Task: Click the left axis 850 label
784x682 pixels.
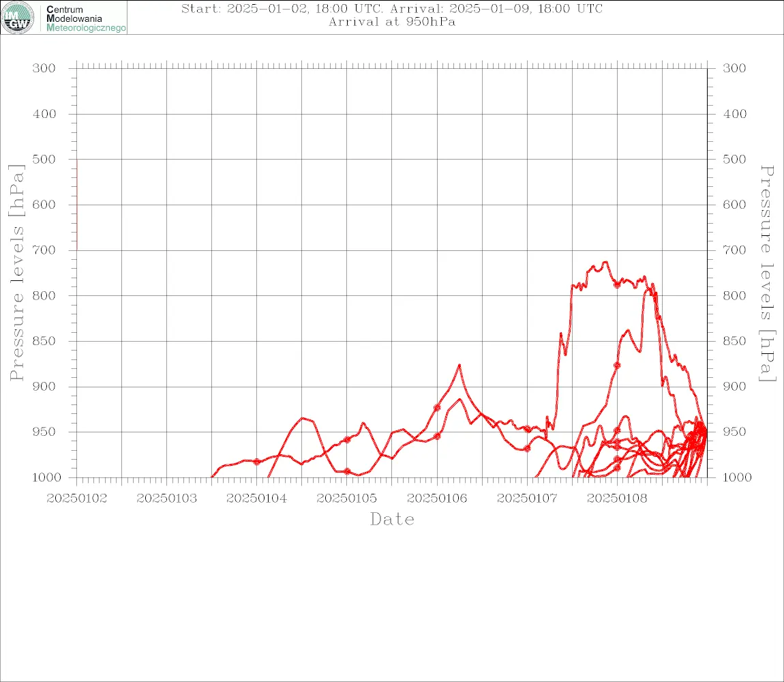Action: [x=44, y=341]
